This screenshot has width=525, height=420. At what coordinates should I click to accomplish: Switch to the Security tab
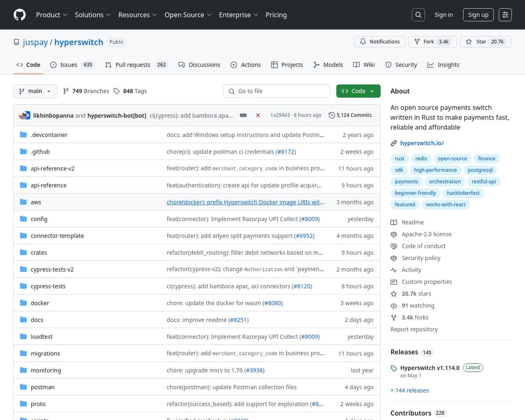coord(401,65)
